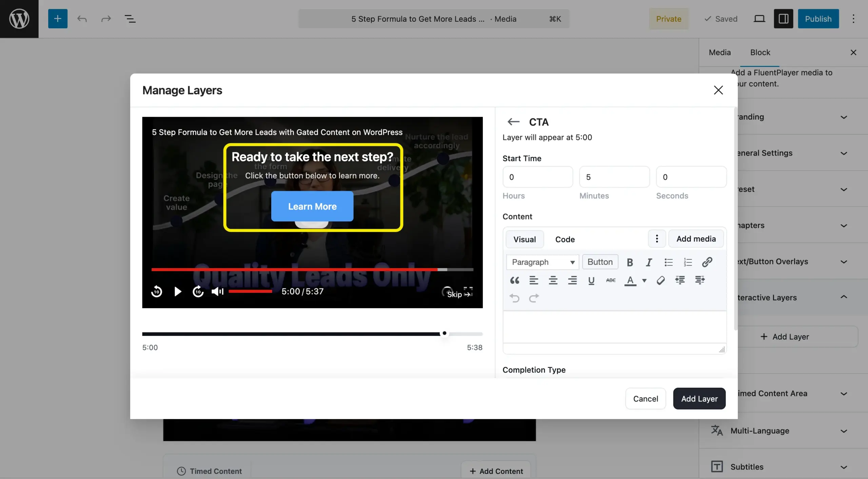Toggle underline formatting
868x479 pixels.
click(x=591, y=280)
